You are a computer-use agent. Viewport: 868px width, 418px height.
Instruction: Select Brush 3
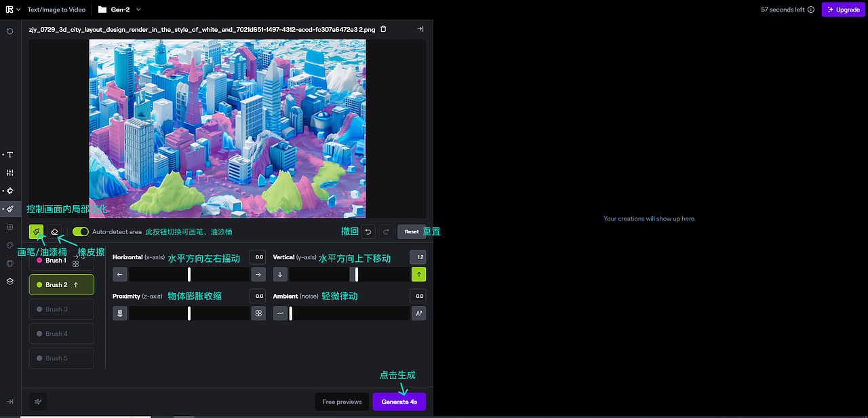[x=61, y=309]
